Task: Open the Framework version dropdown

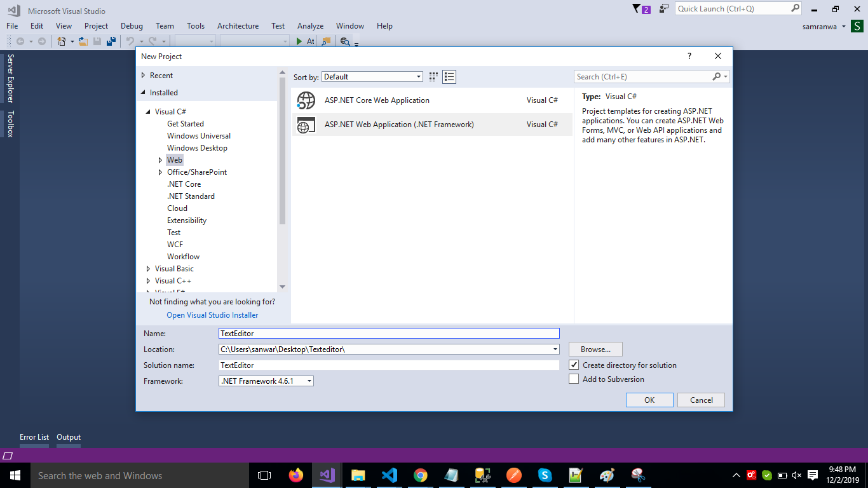Action: (x=266, y=381)
